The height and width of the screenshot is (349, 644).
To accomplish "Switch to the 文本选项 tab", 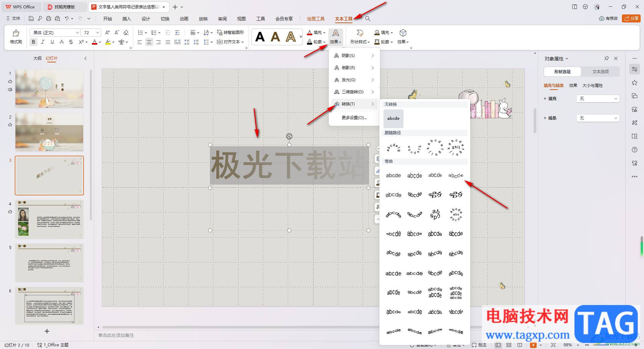I will [x=600, y=72].
